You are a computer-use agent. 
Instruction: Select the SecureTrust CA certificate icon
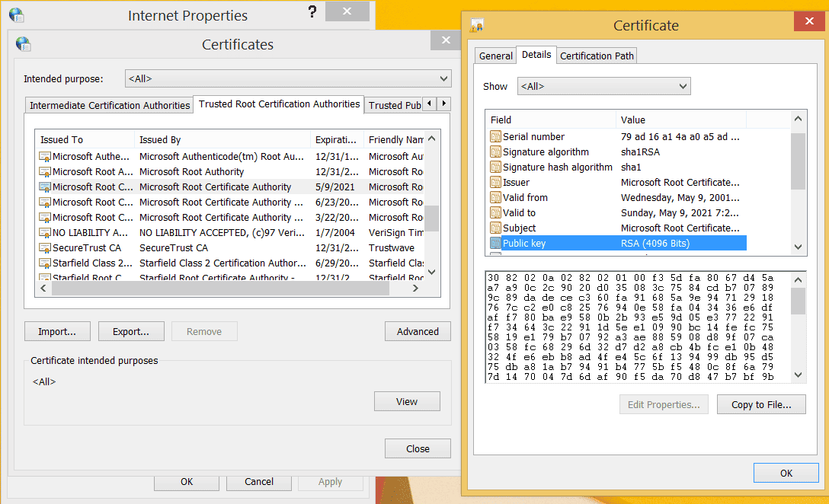click(45, 247)
